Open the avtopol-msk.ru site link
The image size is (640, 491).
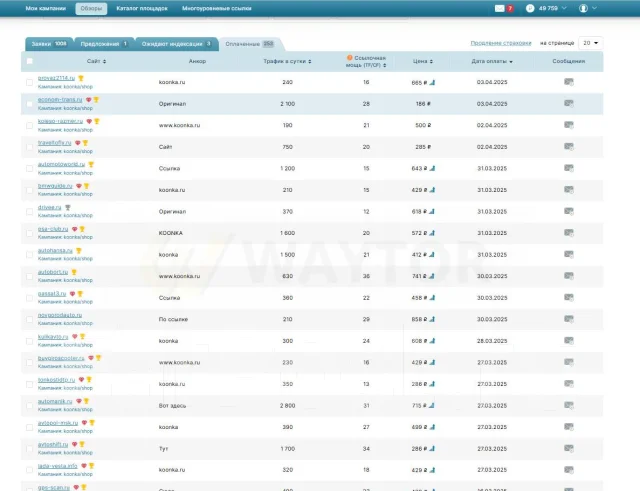click(58, 423)
